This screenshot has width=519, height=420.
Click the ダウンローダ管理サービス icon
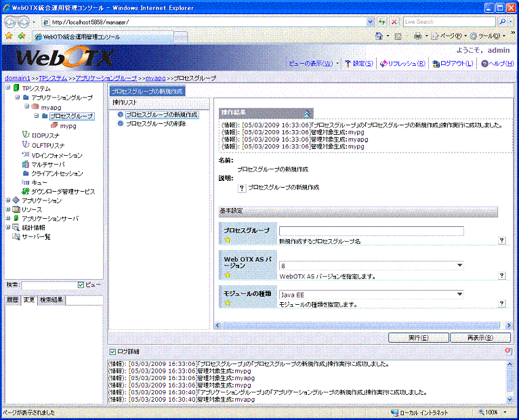(26, 192)
